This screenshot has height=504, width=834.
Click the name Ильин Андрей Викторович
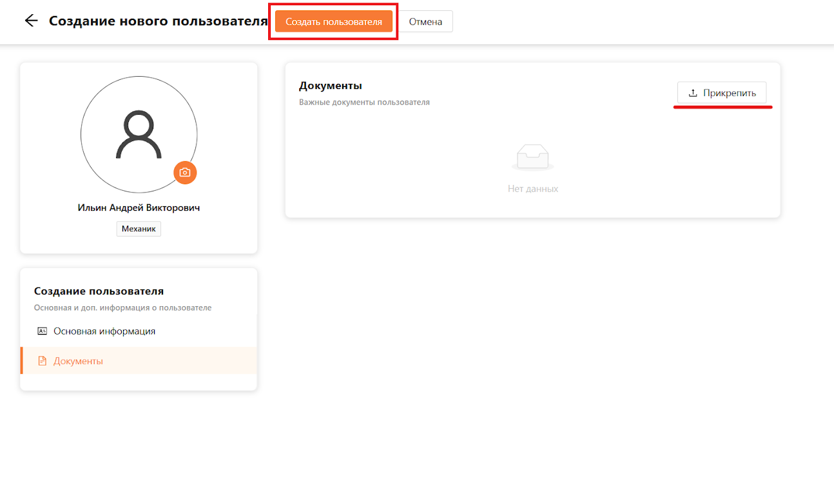coord(139,208)
